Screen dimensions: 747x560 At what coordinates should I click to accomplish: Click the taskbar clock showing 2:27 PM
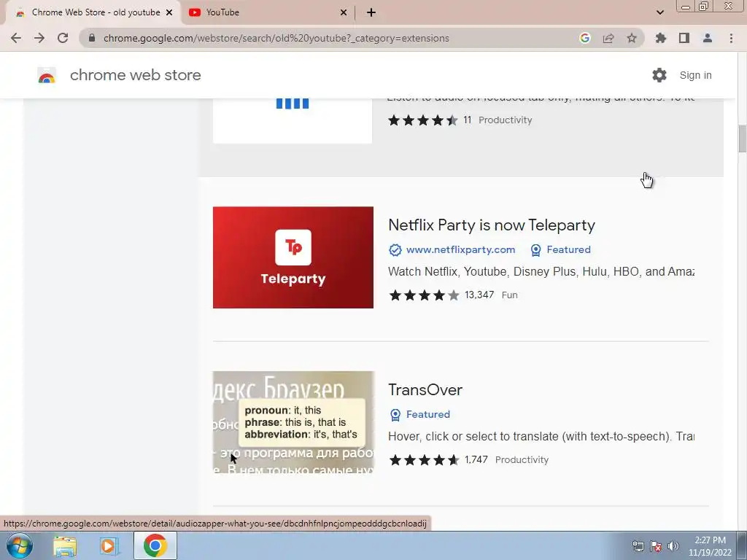(710, 546)
